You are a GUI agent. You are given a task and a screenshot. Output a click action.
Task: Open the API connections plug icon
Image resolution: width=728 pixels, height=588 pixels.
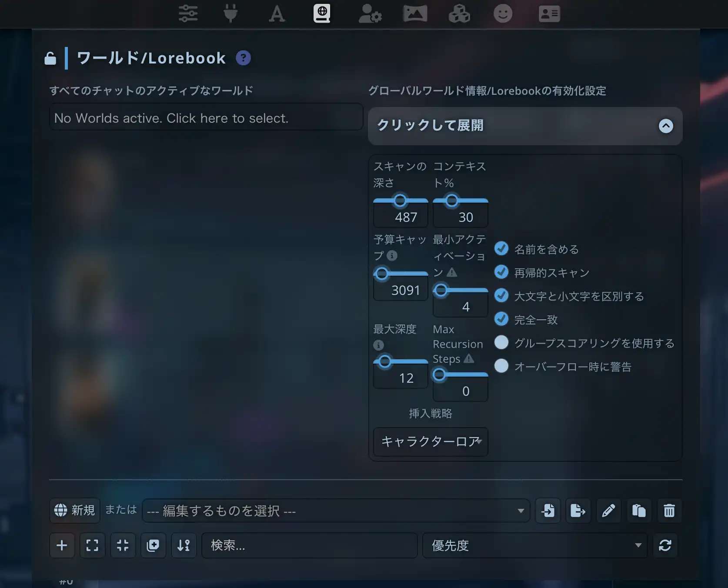coord(230,13)
